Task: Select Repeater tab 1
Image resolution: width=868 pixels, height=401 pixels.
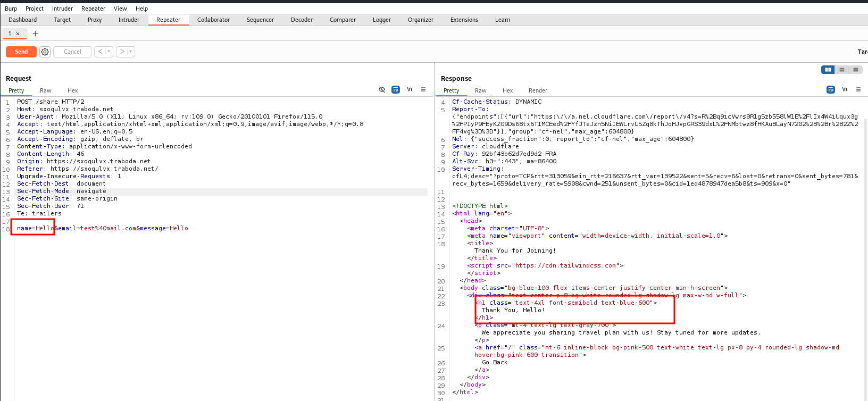Action: [10, 34]
